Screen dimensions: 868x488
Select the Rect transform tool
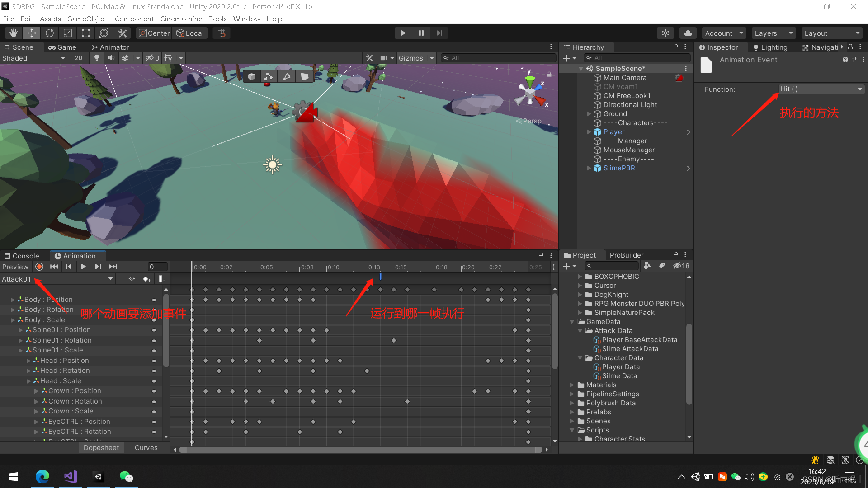[86, 33]
